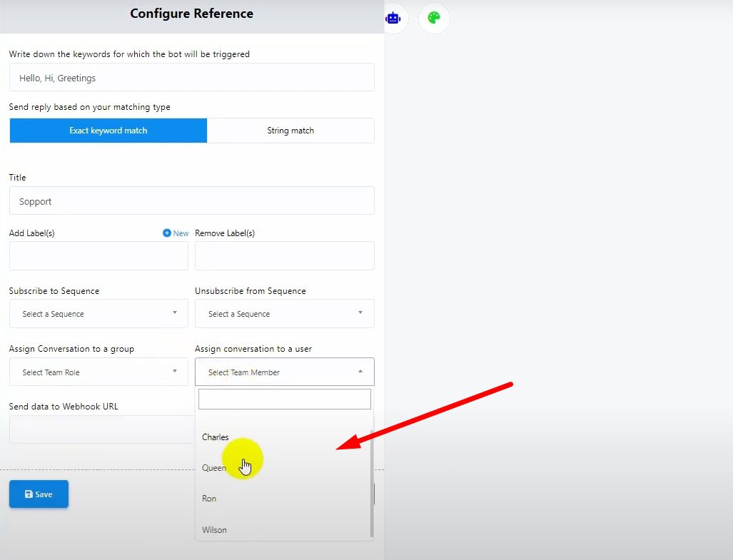Image resolution: width=733 pixels, height=560 pixels.
Task: Pick Wilson from the member list
Action: [215, 530]
